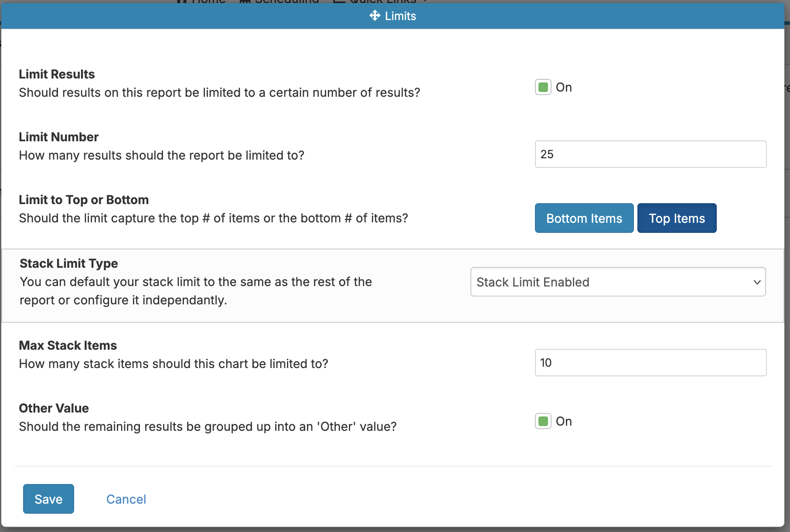Image resolution: width=790 pixels, height=532 pixels.
Task: Click the Limit to Top or Bottom heading
Action: tap(84, 200)
